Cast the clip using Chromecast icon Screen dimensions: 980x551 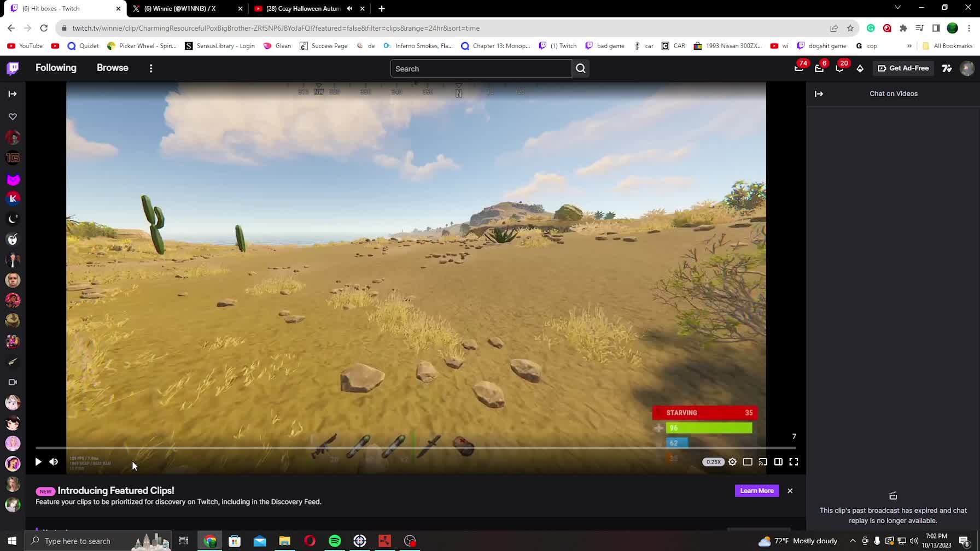coord(763,462)
